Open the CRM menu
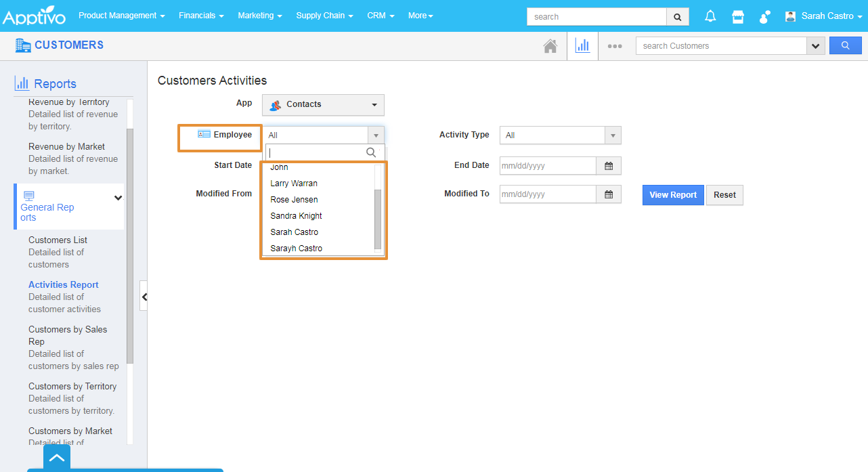The width and height of the screenshot is (868, 472). coord(381,16)
